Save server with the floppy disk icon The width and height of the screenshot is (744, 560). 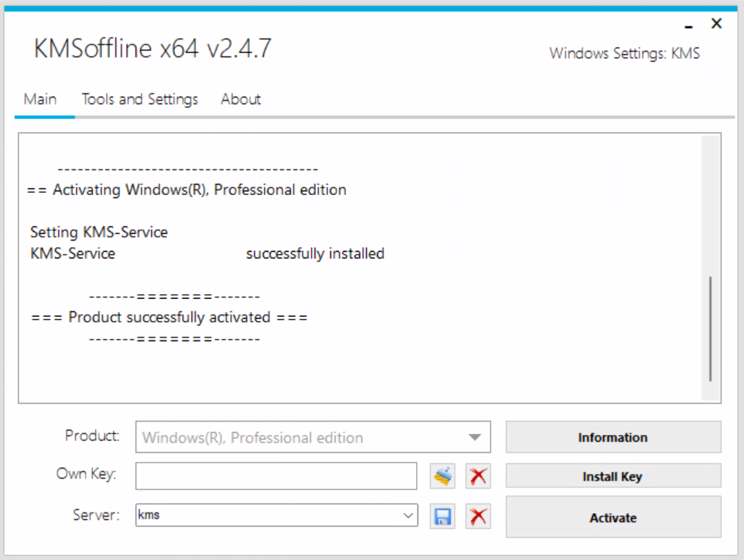click(442, 517)
